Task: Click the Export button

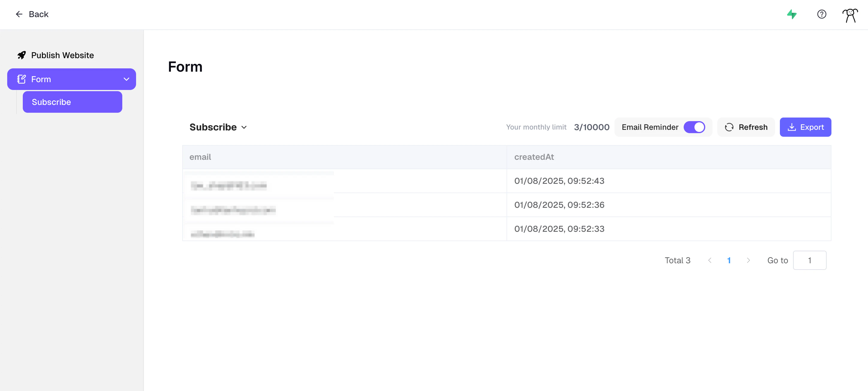Action: tap(806, 127)
